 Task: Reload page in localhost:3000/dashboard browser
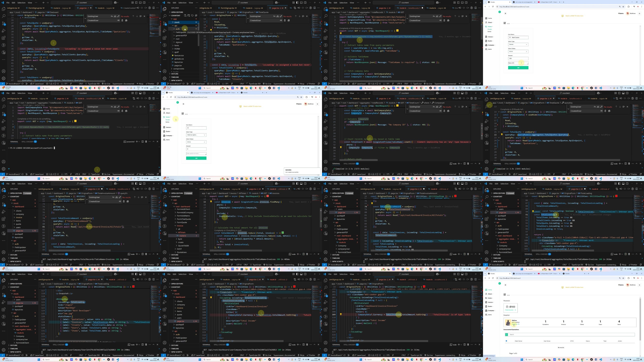pyautogui.click(x=493, y=278)
